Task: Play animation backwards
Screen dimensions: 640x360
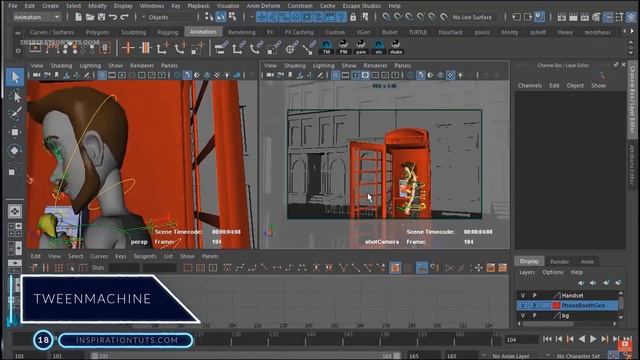Action: tap(582, 339)
